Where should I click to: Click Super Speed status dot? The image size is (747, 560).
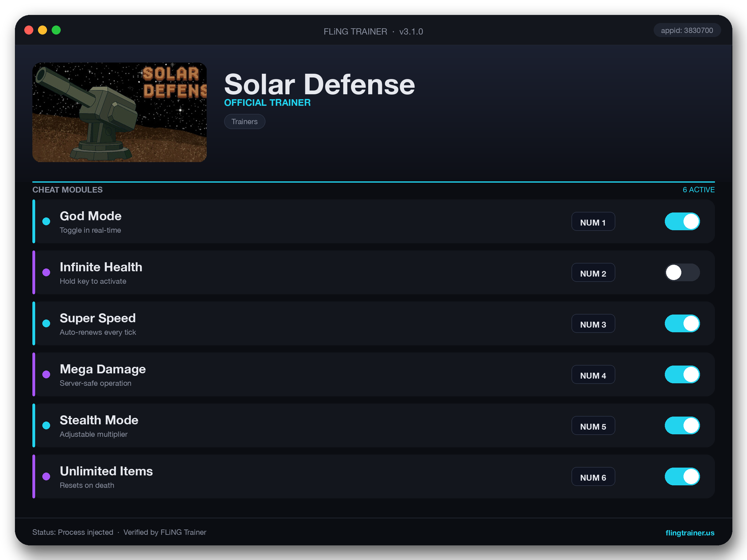point(46,323)
